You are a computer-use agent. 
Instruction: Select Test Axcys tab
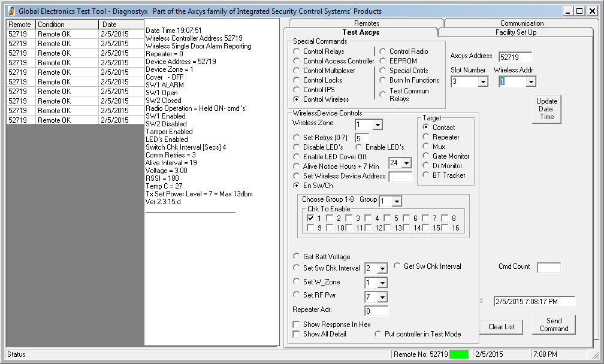pos(361,32)
